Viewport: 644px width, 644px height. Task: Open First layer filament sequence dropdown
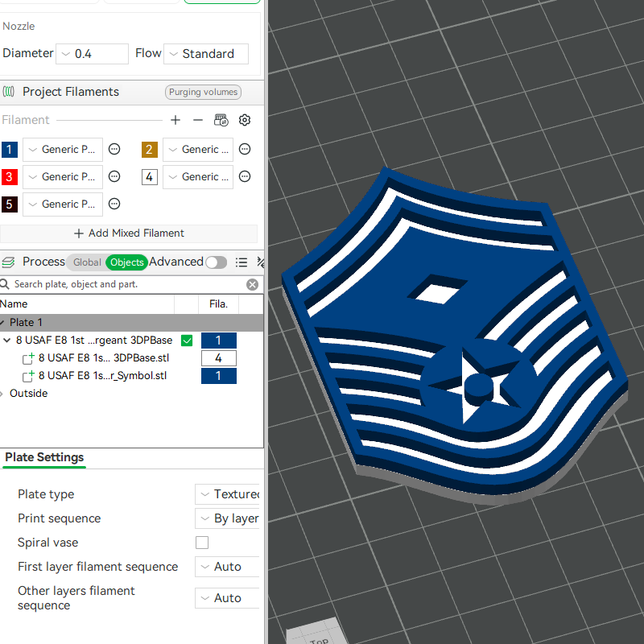[x=227, y=567]
